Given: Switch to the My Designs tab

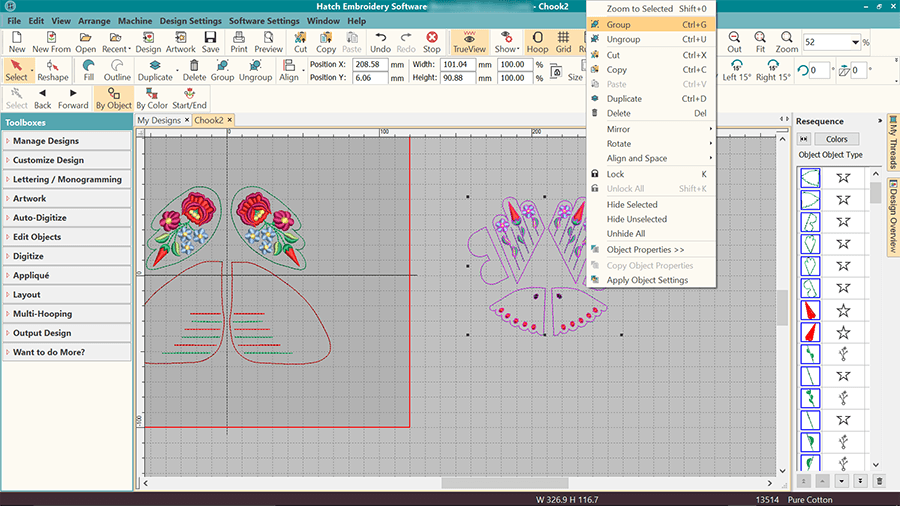Looking at the screenshot, I should tap(159, 120).
